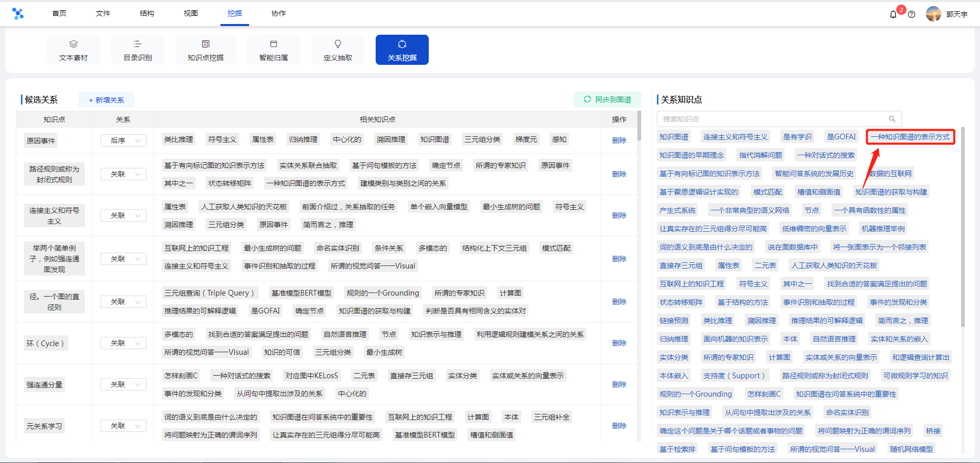Click 单个嵌入向量模型 tag
This screenshot has width=980, height=463.
click(439, 207)
